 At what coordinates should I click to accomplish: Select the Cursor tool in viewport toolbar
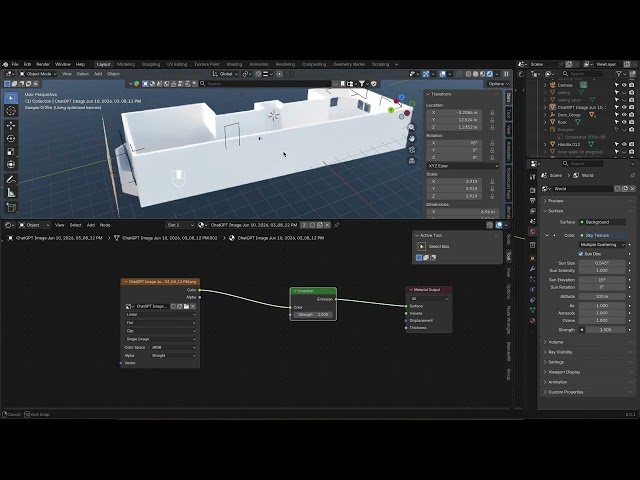[x=11, y=111]
